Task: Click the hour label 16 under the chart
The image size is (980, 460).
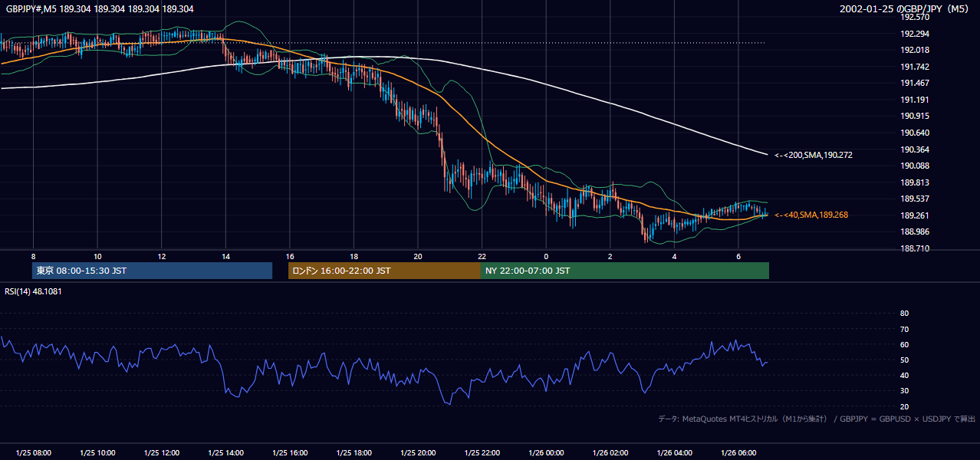Action: (x=290, y=256)
